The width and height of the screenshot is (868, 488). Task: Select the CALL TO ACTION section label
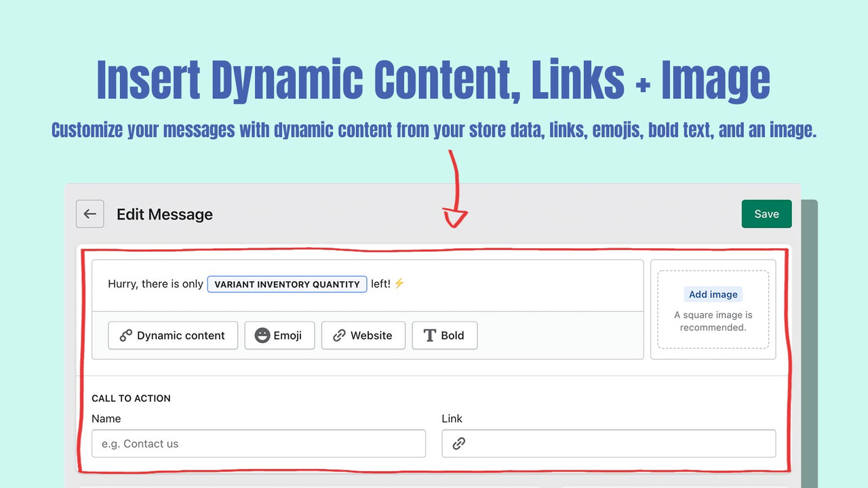tap(131, 398)
